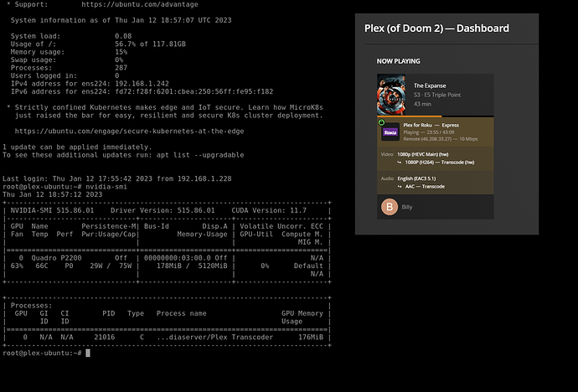Click the memory usage value 15%
This screenshot has height=392, width=578.
121,52
